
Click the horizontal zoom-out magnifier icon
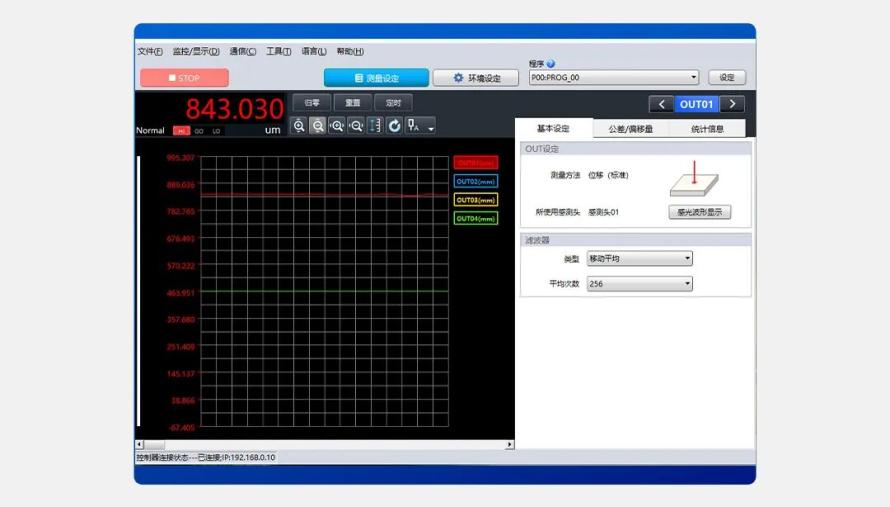[x=356, y=125]
